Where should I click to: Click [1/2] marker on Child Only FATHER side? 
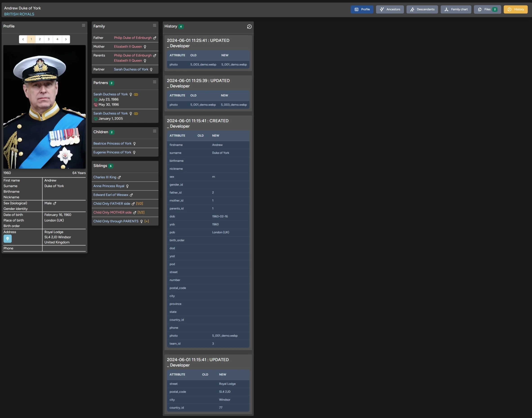(x=139, y=204)
